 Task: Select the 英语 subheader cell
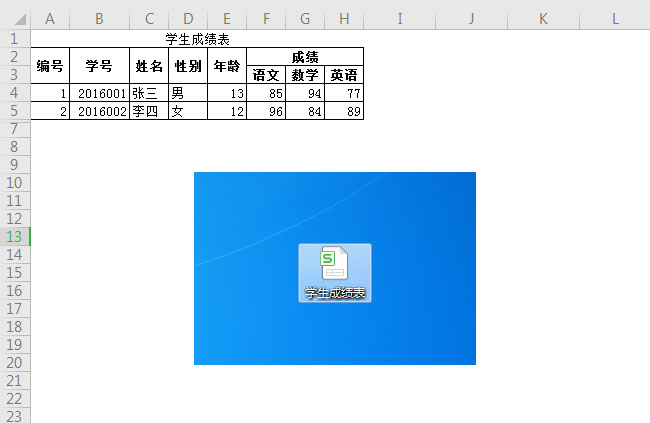344,75
